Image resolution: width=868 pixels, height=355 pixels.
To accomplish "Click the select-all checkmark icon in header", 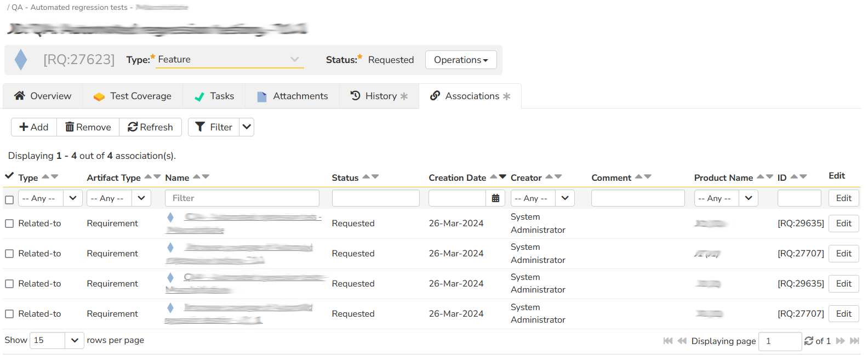I will 9,176.
